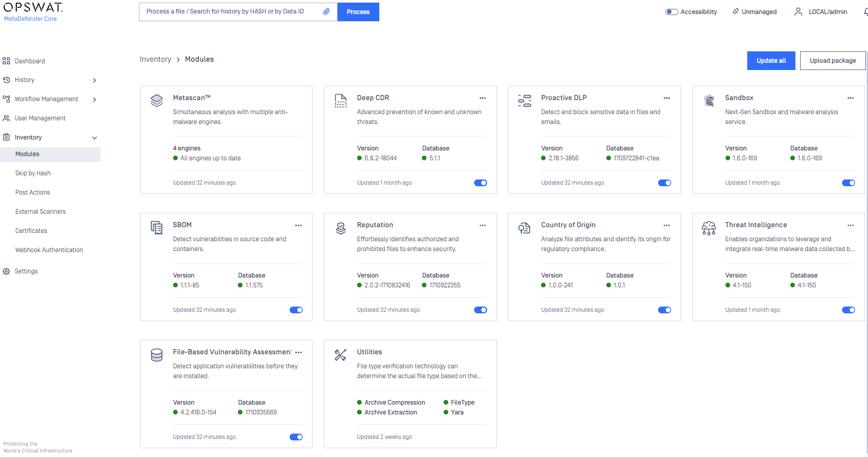Collapse the Inventory section chevron

[94, 138]
